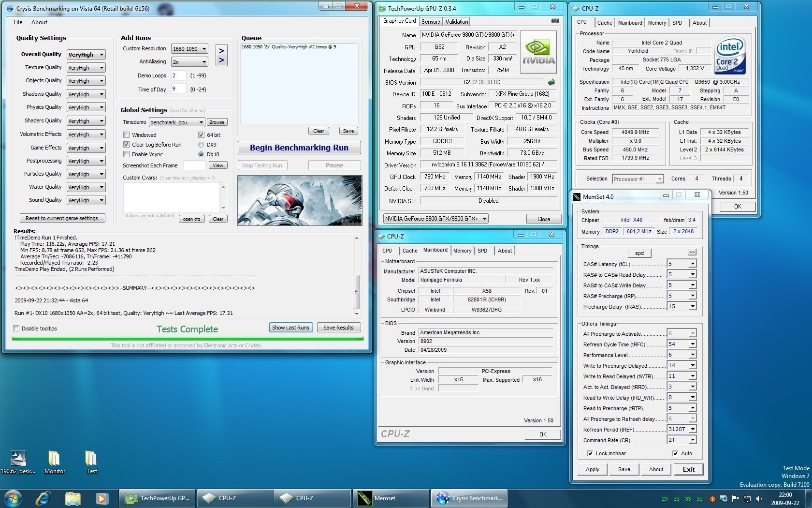Viewport: 812px width, 508px height.
Task: Open CPU-Z Processor #1 selection dropdown
Action: [638, 179]
